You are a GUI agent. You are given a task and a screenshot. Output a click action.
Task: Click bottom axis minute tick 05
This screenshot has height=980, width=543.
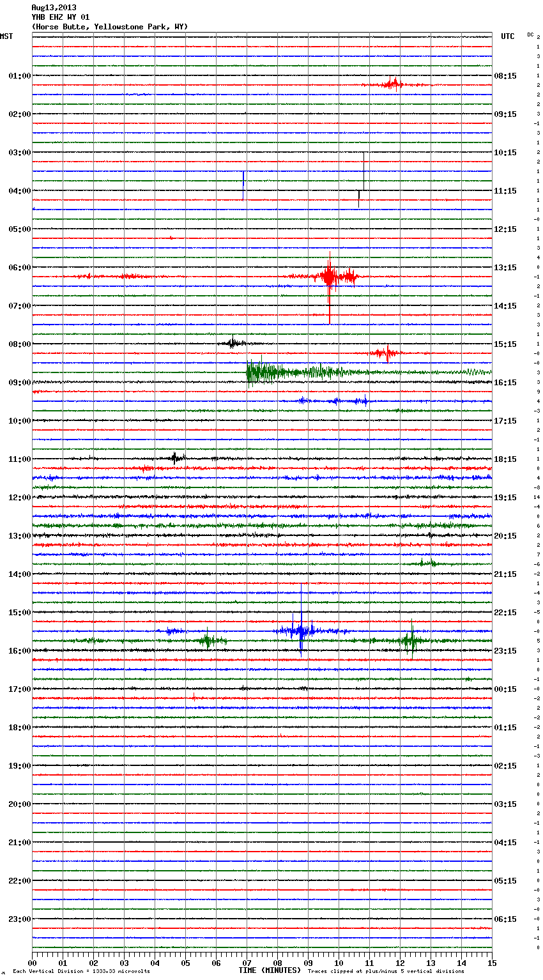click(x=185, y=963)
